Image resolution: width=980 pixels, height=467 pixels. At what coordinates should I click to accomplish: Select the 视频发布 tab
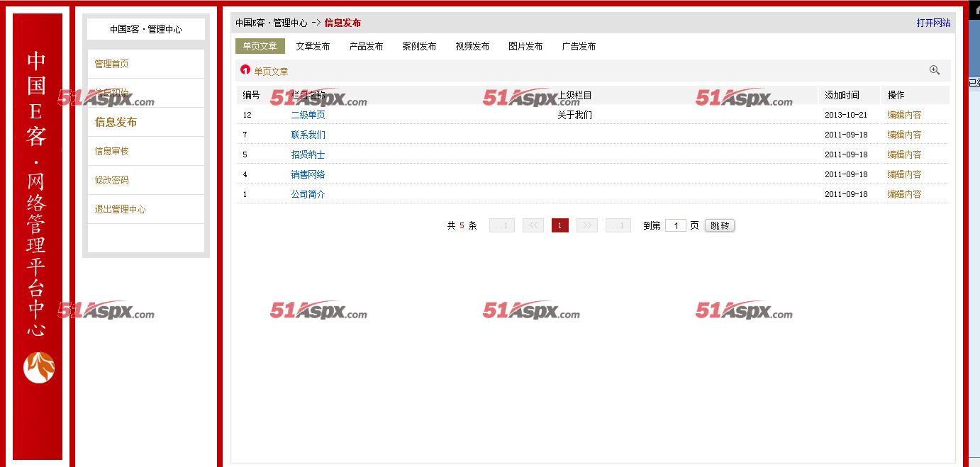[472, 46]
